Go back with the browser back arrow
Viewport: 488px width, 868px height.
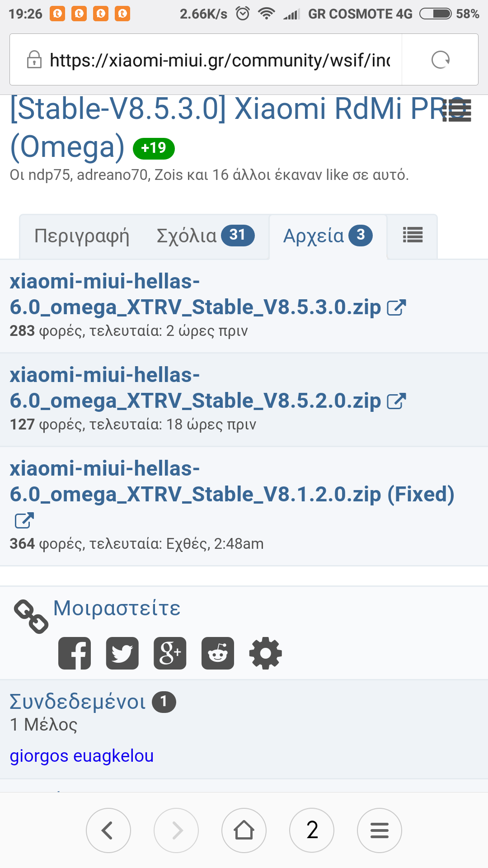tap(108, 830)
